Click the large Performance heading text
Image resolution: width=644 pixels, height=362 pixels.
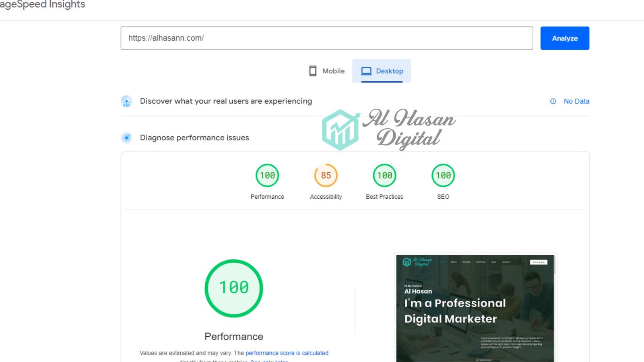(x=234, y=336)
